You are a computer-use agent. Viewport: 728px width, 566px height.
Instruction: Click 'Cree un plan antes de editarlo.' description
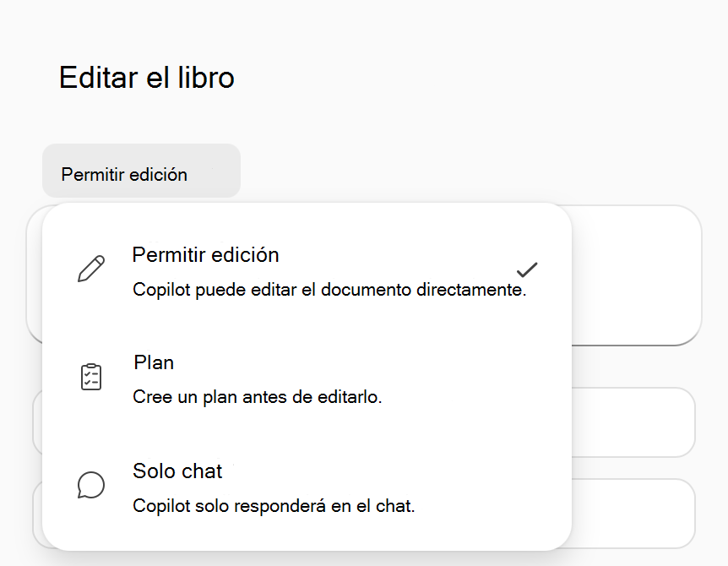click(x=258, y=397)
